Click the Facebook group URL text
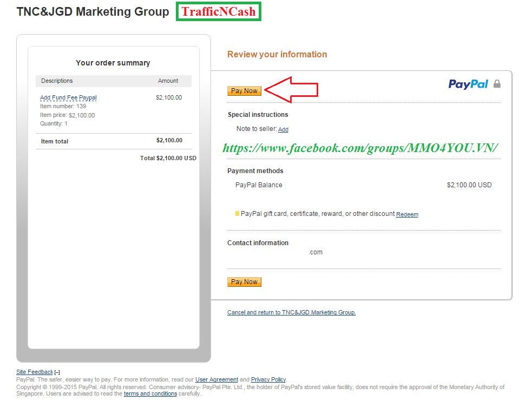The width and height of the screenshot is (532, 414). 360,148
